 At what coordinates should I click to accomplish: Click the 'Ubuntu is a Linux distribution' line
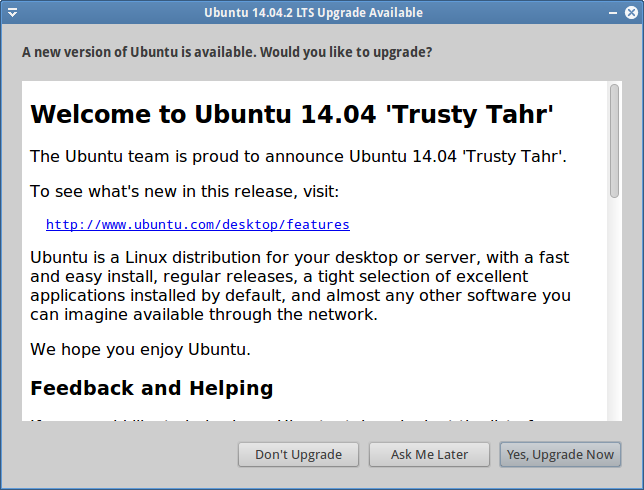(x=300, y=257)
